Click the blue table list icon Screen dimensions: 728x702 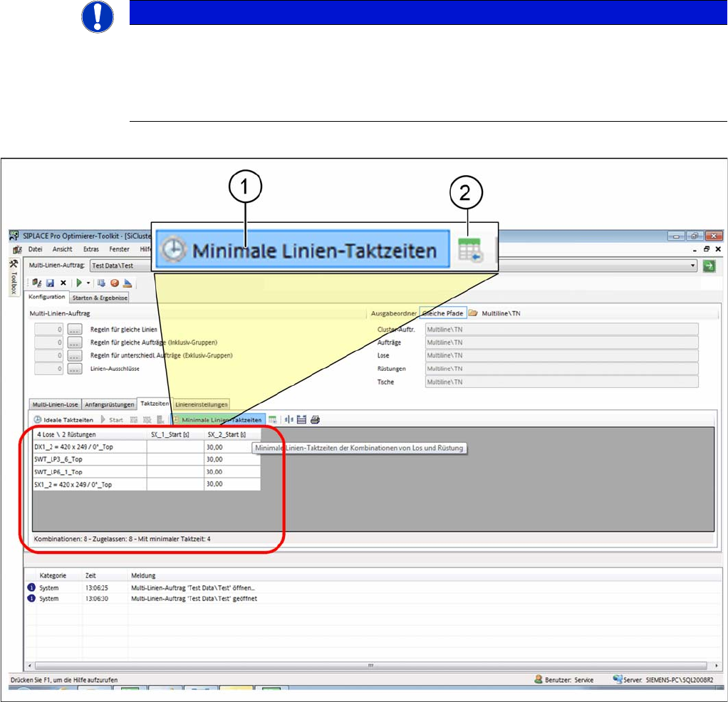tap(301, 419)
